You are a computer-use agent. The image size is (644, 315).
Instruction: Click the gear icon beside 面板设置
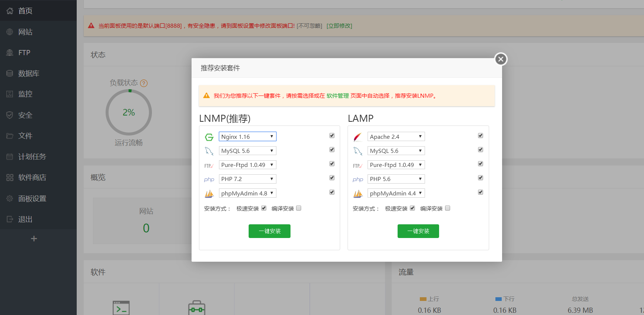(x=10, y=198)
